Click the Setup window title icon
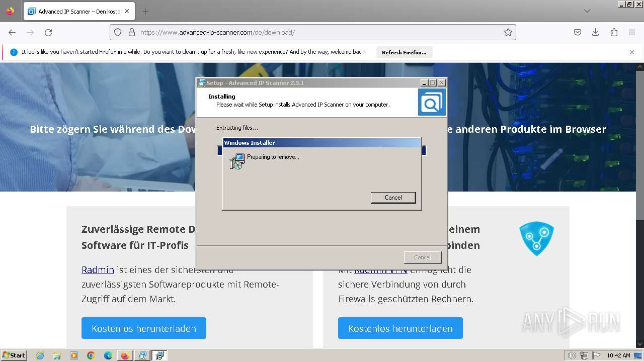The width and height of the screenshot is (644, 362). click(202, 83)
